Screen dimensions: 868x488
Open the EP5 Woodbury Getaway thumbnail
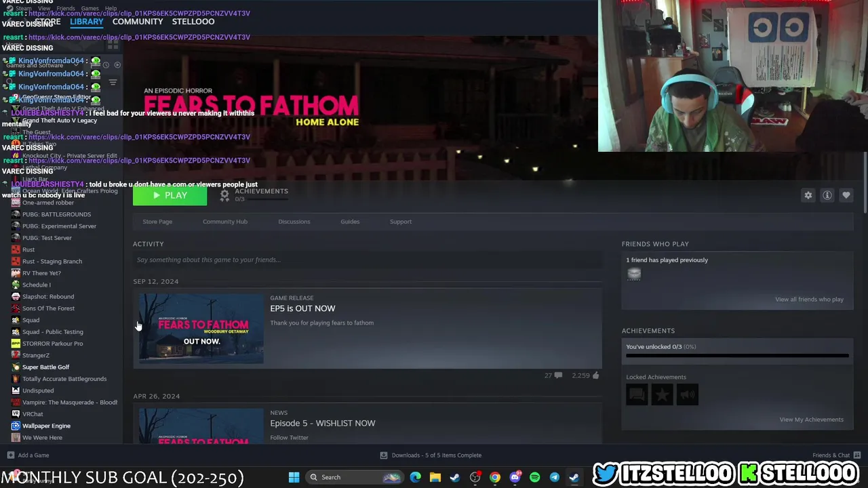tap(201, 329)
